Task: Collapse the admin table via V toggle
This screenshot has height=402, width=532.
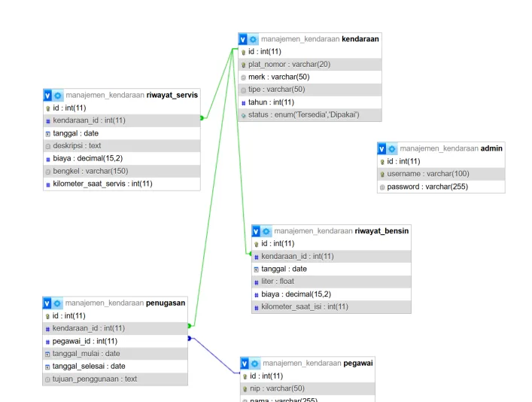Action: [x=382, y=149]
